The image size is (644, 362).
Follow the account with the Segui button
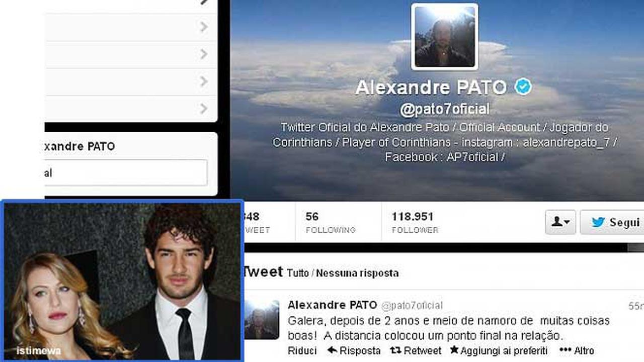612,222
